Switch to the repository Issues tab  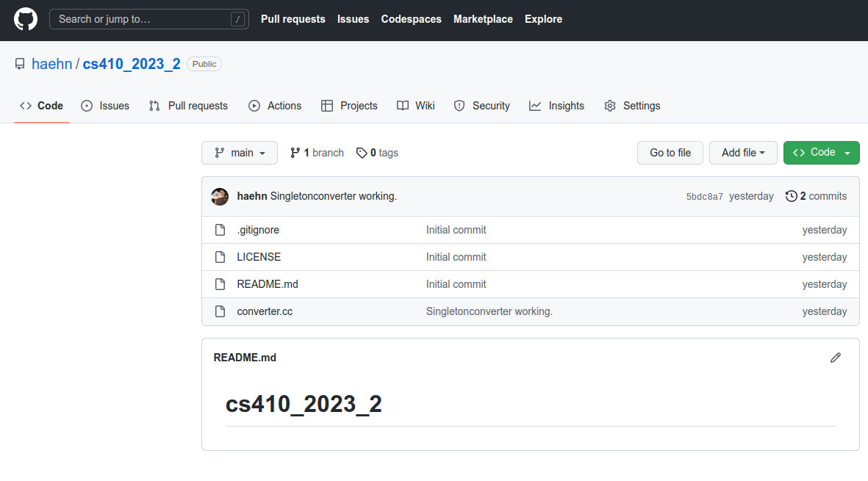tap(105, 106)
